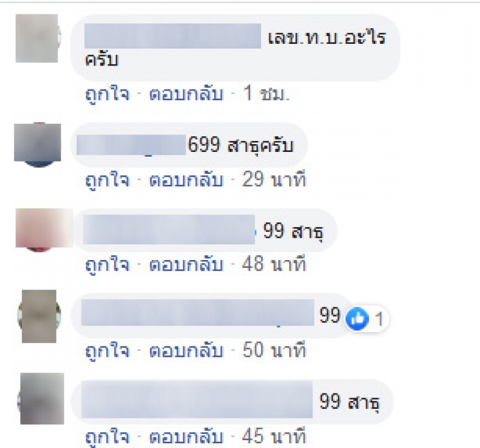Click the blue thumbs-up reaction icon
Screen dimensions: 480x448
(357, 319)
